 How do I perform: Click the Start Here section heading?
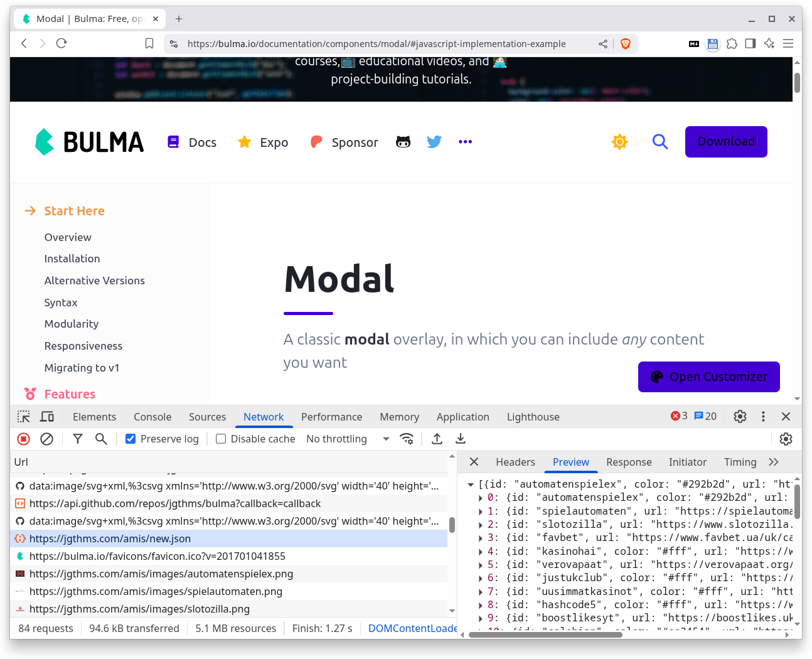[74, 211]
